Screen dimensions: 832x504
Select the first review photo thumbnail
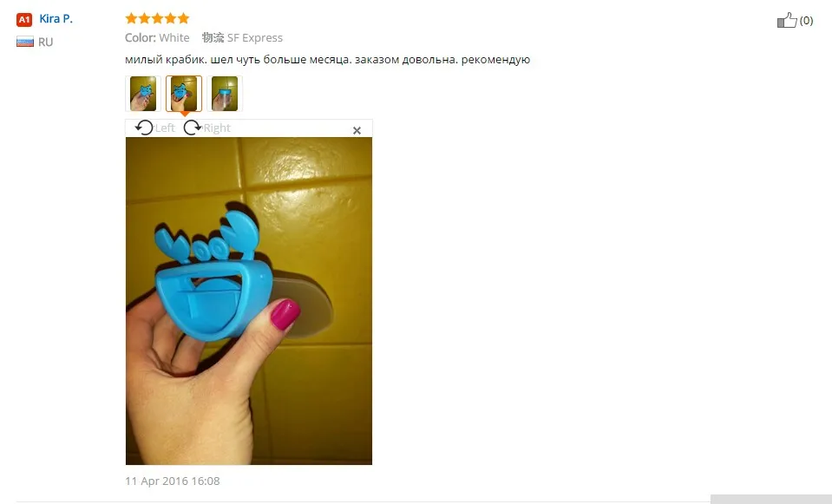(x=143, y=94)
